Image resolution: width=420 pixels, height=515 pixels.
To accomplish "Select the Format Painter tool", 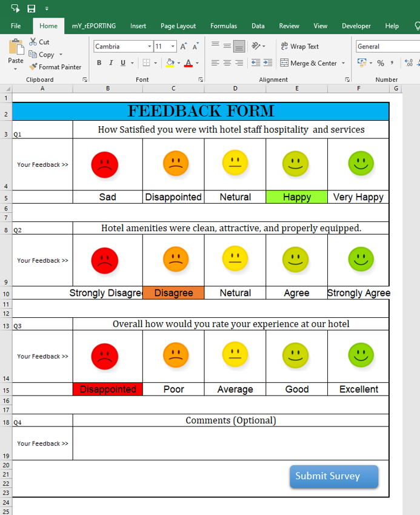I will pos(55,67).
